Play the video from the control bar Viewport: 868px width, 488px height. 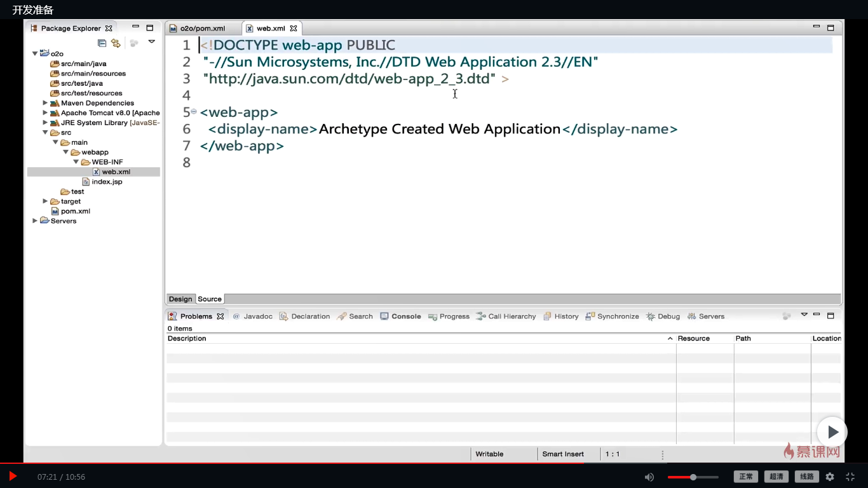click(12, 476)
